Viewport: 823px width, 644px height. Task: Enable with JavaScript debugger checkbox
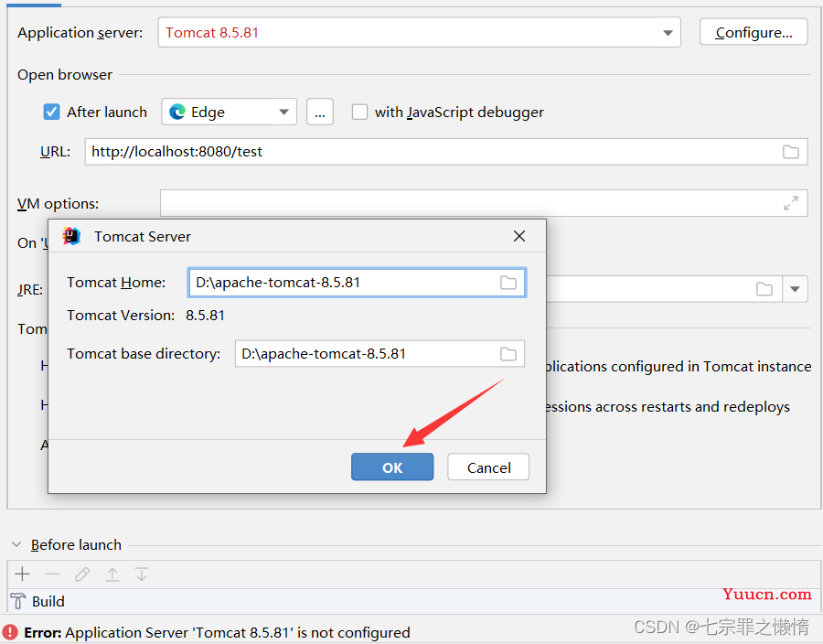point(359,112)
